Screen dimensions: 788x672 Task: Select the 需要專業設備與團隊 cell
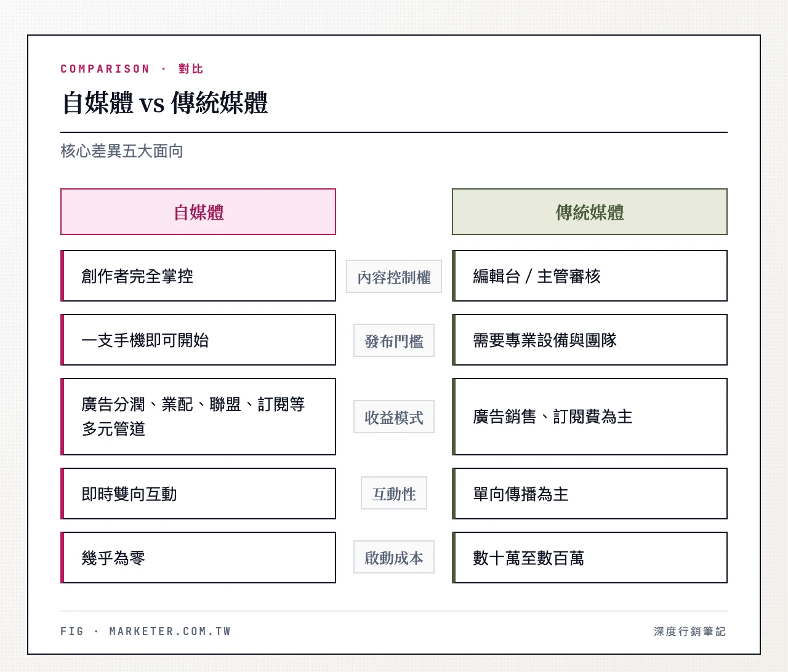click(x=590, y=340)
